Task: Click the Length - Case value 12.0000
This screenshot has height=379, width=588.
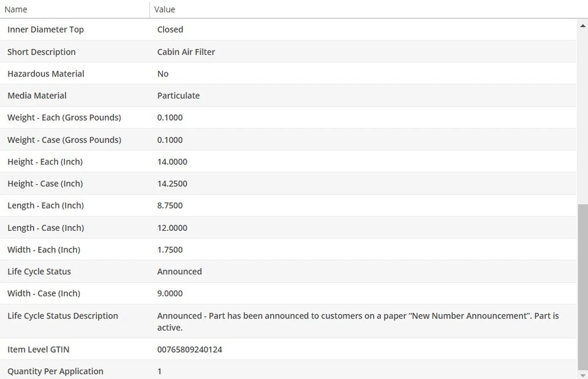Action: tap(172, 228)
